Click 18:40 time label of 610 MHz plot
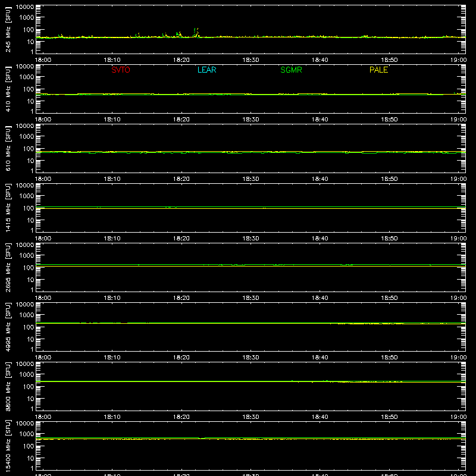 pyautogui.click(x=320, y=179)
